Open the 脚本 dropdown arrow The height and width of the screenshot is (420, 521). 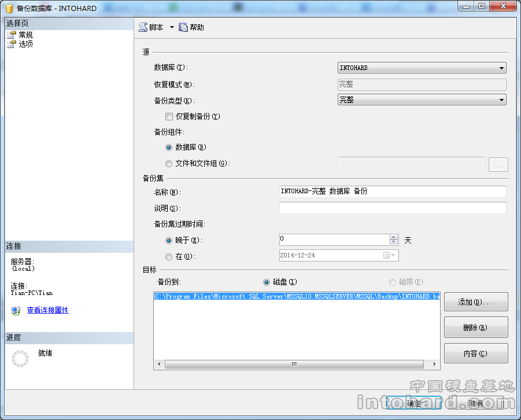pyautogui.click(x=172, y=28)
